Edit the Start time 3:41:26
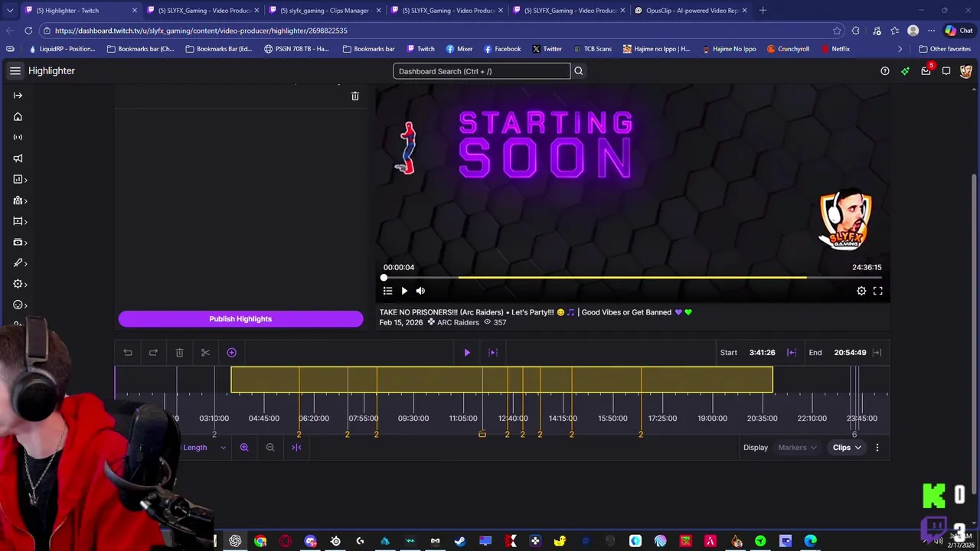Image resolution: width=980 pixels, height=551 pixels. point(762,353)
